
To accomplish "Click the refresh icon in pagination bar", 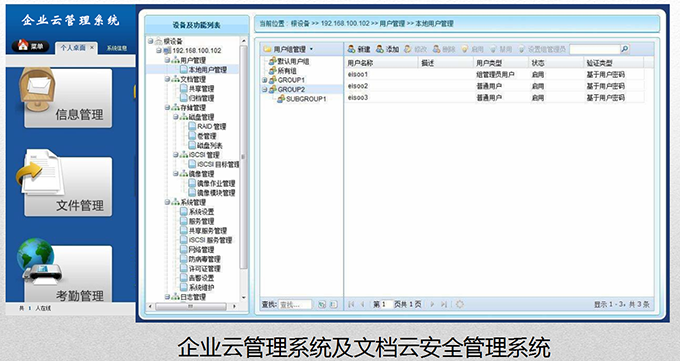I will pyautogui.click(x=460, y=305).
